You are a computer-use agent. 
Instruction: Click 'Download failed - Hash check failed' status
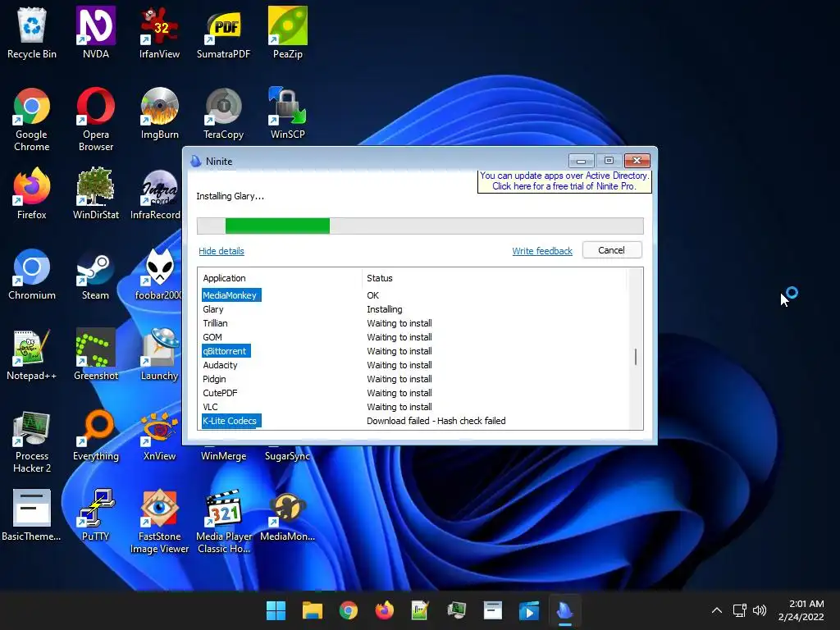coord(436,421)
